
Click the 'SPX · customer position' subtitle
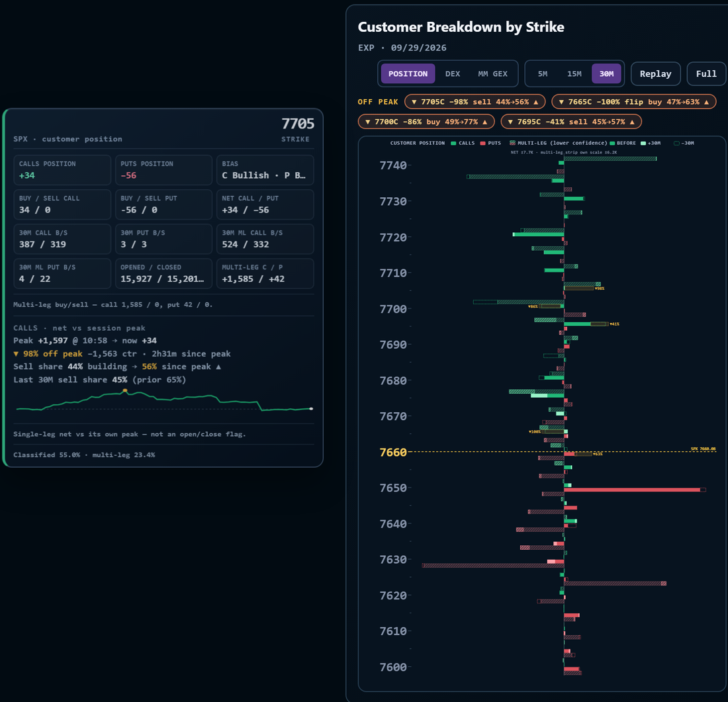coord(68,139)
